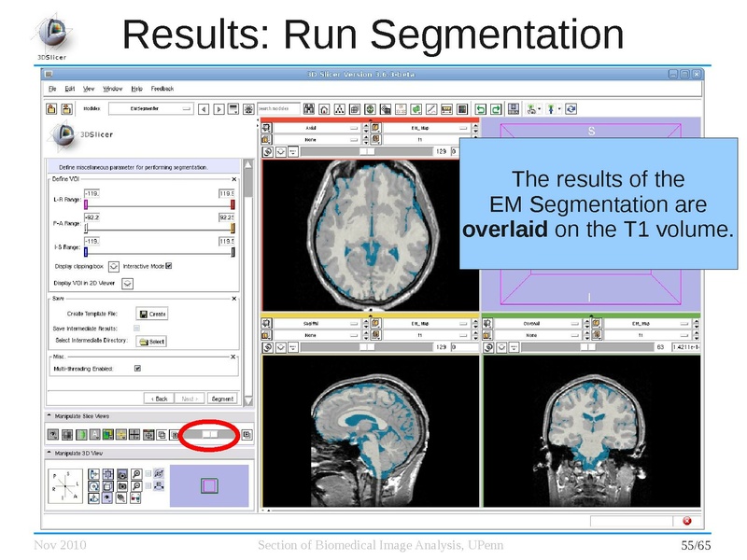The image size is (747, 560).
Task: Open the Modules home icon
Action: [323, 109]
